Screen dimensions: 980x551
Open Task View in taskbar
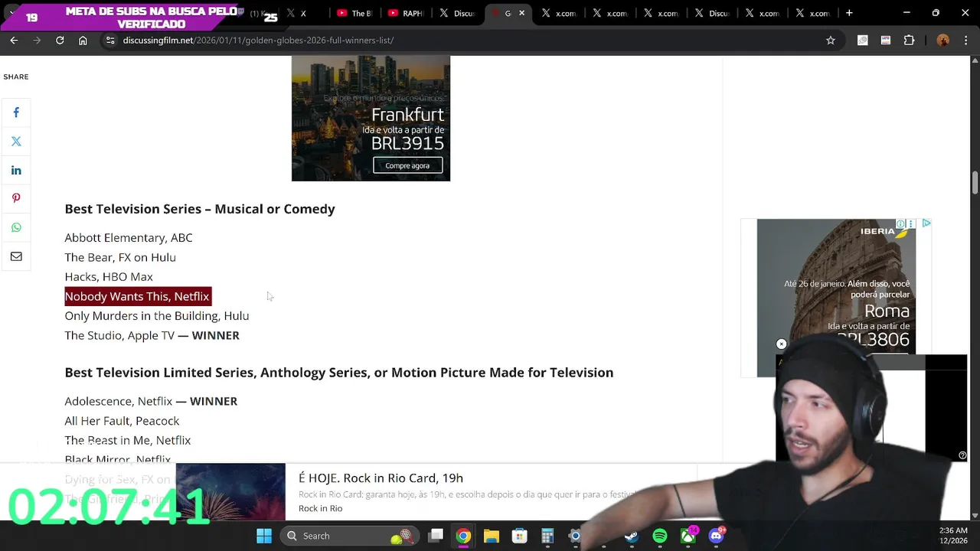[x=436, y=536]
